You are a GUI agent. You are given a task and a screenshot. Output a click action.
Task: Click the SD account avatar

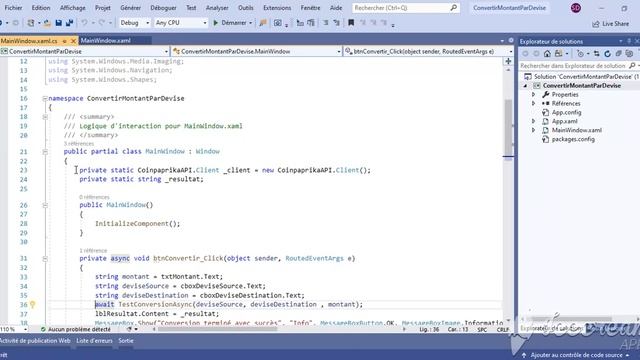(x=576, y=8)
